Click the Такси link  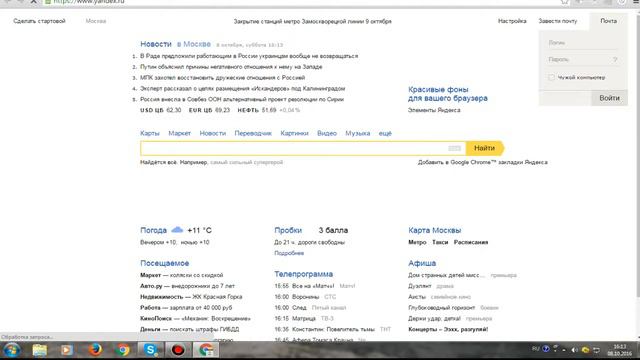tap(440, 242)
